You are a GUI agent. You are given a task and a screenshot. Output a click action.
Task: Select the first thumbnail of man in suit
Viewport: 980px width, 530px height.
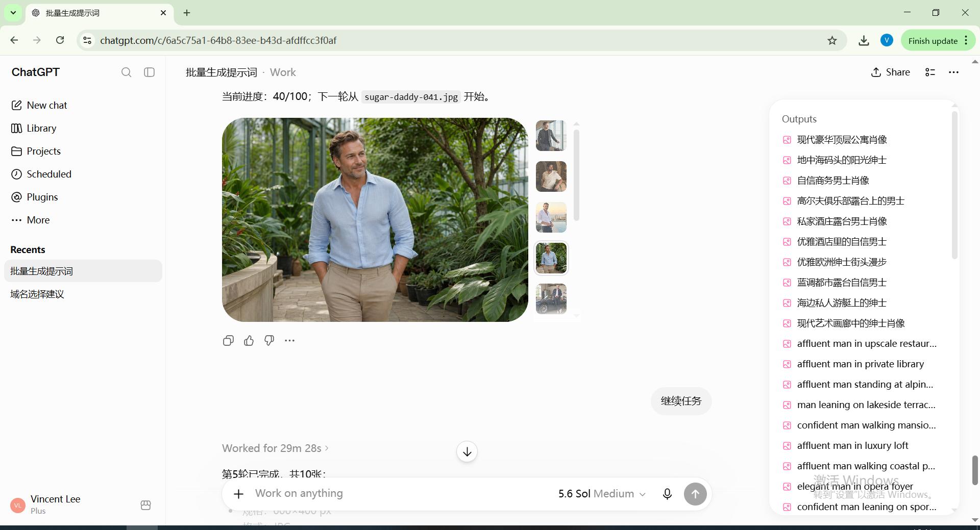[x=551, y=136]
